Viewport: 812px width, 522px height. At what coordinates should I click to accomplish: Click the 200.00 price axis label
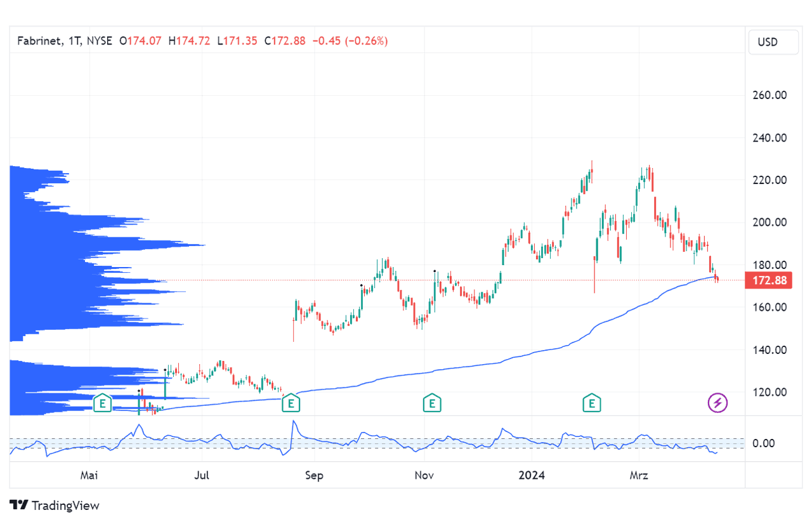(769, 223)
